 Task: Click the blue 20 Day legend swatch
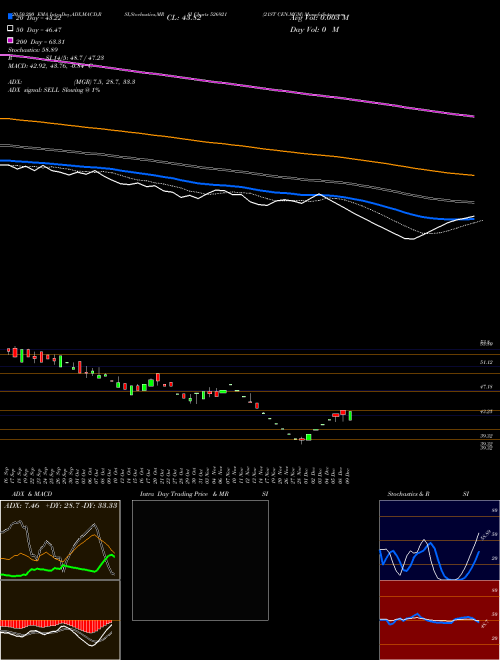coord(10,17)
